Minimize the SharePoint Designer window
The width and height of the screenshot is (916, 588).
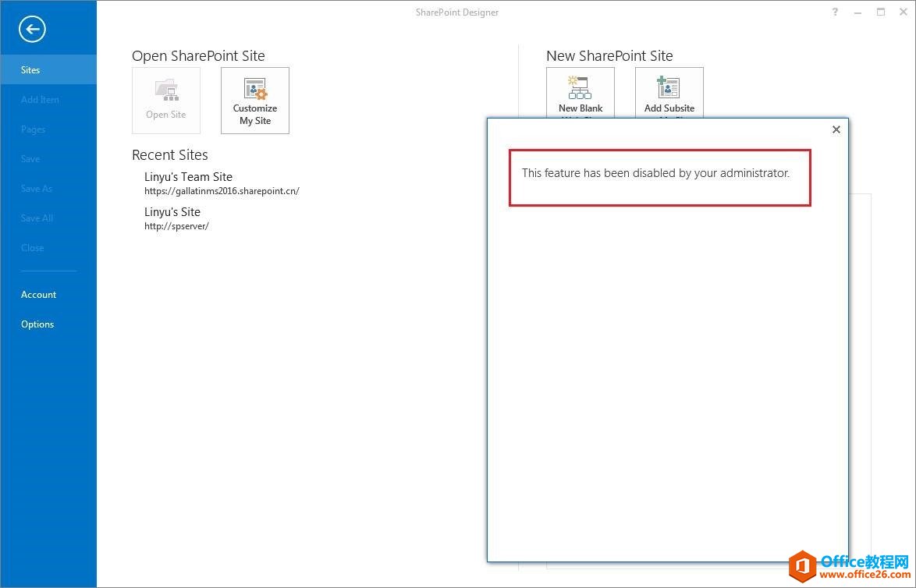tap(857, 12)
